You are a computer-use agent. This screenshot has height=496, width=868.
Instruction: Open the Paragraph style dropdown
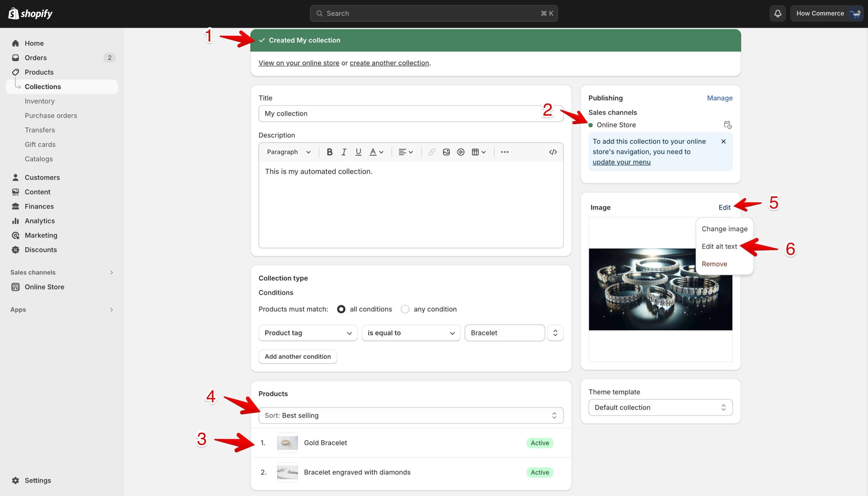[x=288, y=152]
